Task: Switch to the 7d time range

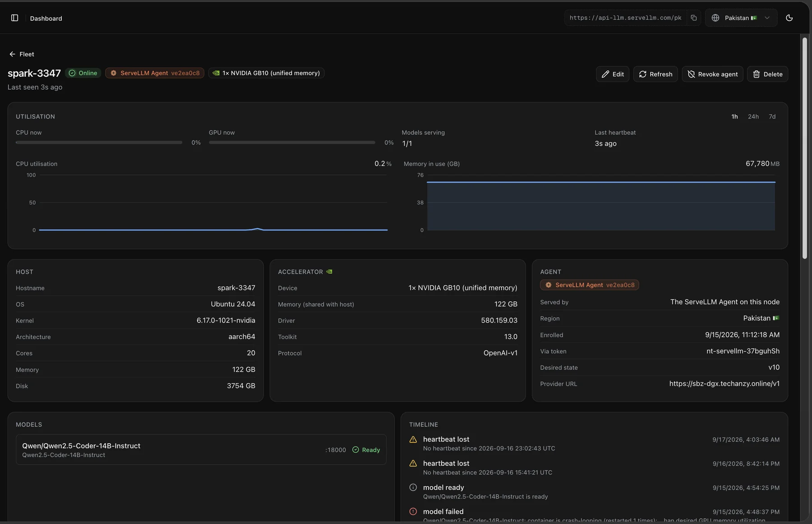Action: tap(772, 116)
